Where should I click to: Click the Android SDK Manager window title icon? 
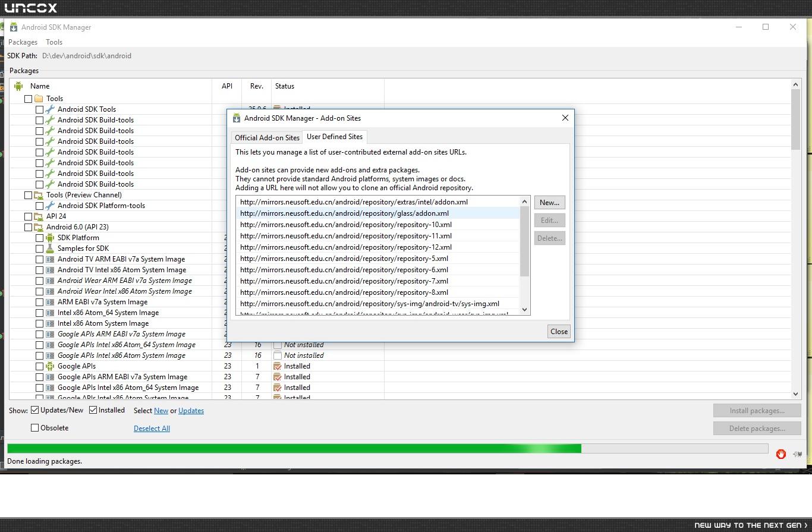click(13, 27)
